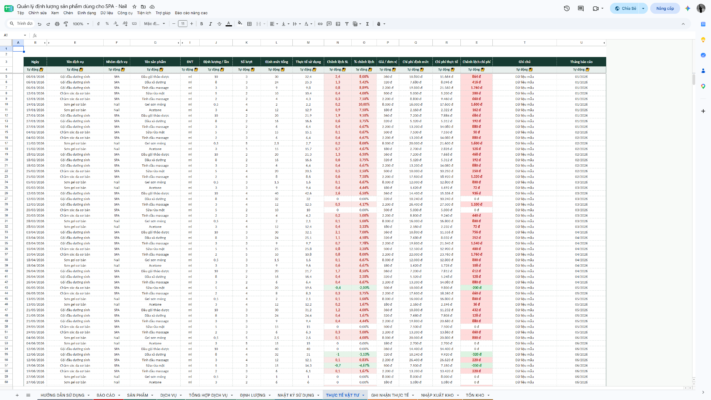Click the formula bar input
711x400 pixels.
pyautogui.click(x=363, y=35)
